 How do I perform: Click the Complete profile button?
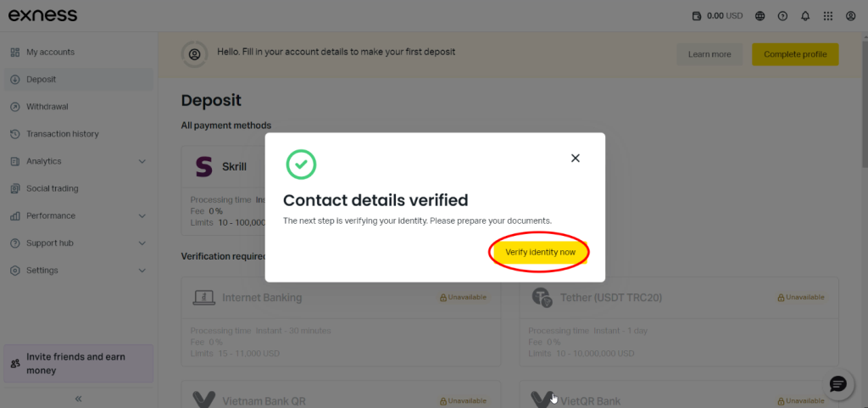(794, 54)
